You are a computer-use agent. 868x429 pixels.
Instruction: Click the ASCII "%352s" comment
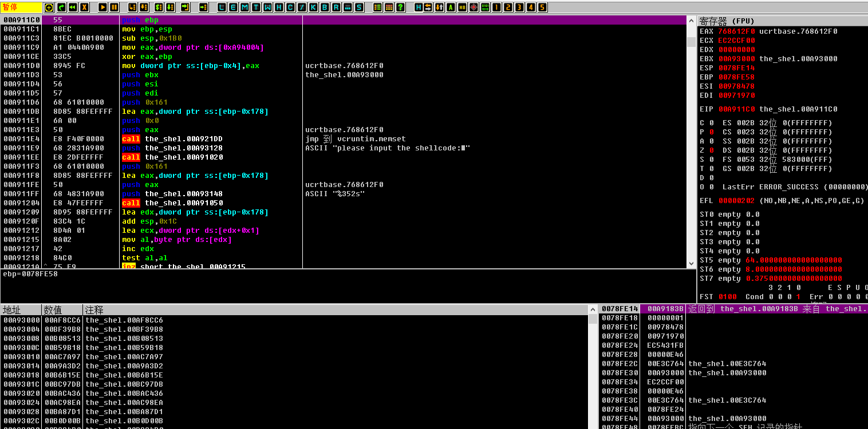(x=335, y=194)
